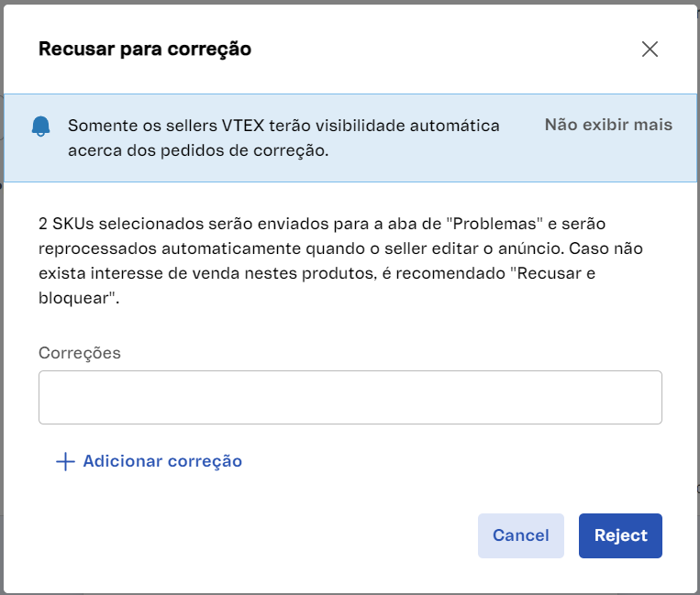
Task: Click "acerca dos pedidos de correção" banner line
Action: click(197, 149)
